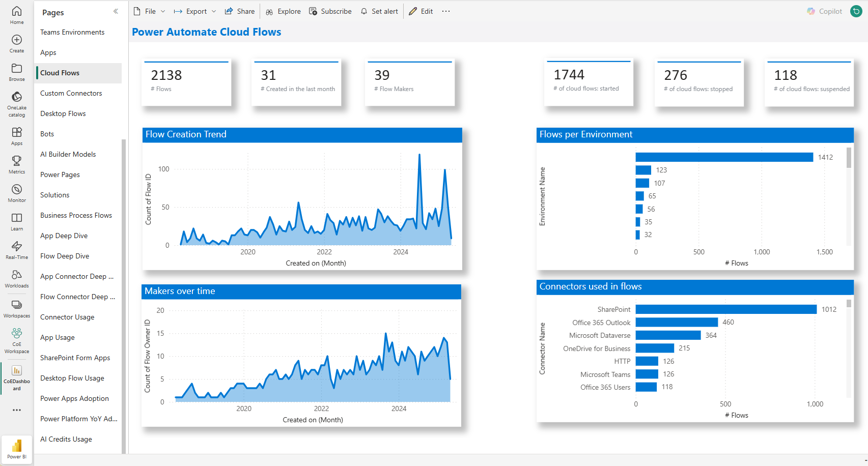
Task: Click Subscribe in the toolbar
Action: (x=330, y=11)
